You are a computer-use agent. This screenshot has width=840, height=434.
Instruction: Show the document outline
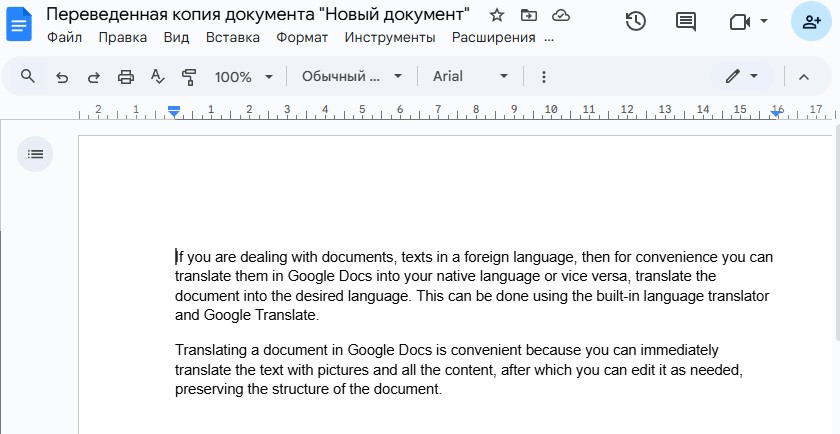tap(35, 154)
